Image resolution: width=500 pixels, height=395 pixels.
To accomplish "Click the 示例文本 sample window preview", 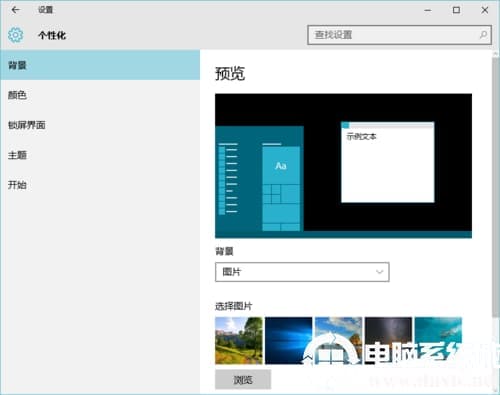I will pos(388,162).
